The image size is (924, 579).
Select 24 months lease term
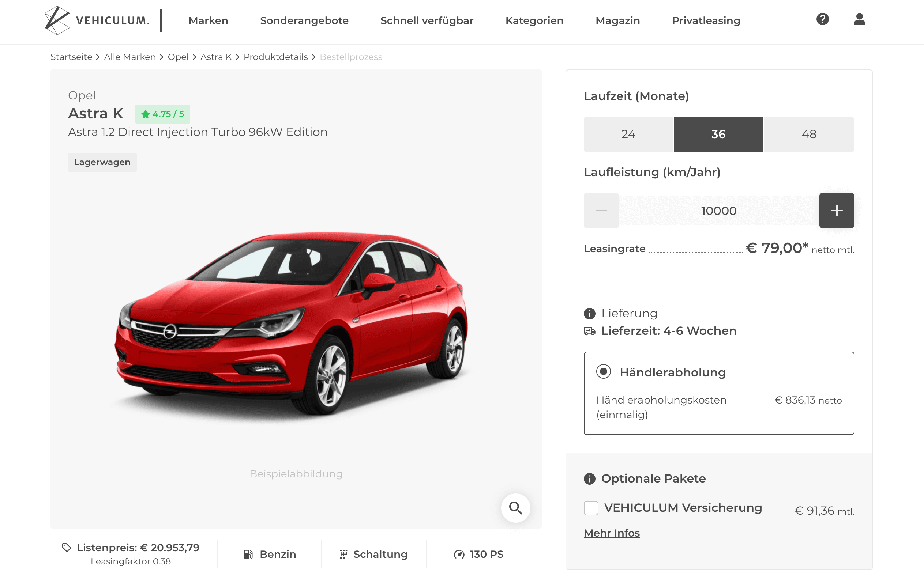point(628,135)
